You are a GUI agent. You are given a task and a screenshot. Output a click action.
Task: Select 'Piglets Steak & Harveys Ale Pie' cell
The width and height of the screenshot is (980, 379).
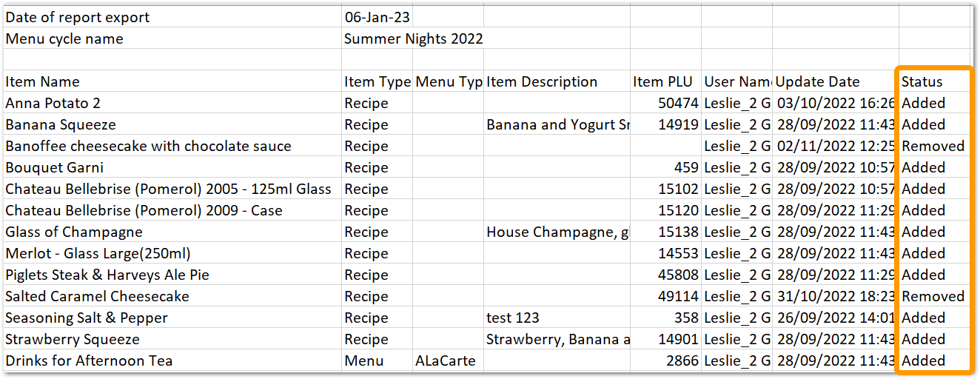point(172,275)
